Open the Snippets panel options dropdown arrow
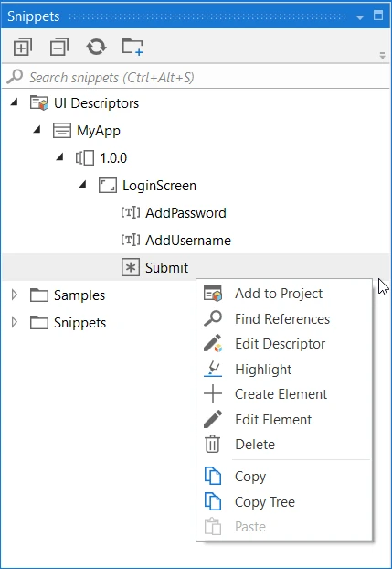This screenshot has height=569, width=392. (x=360, y=17)
